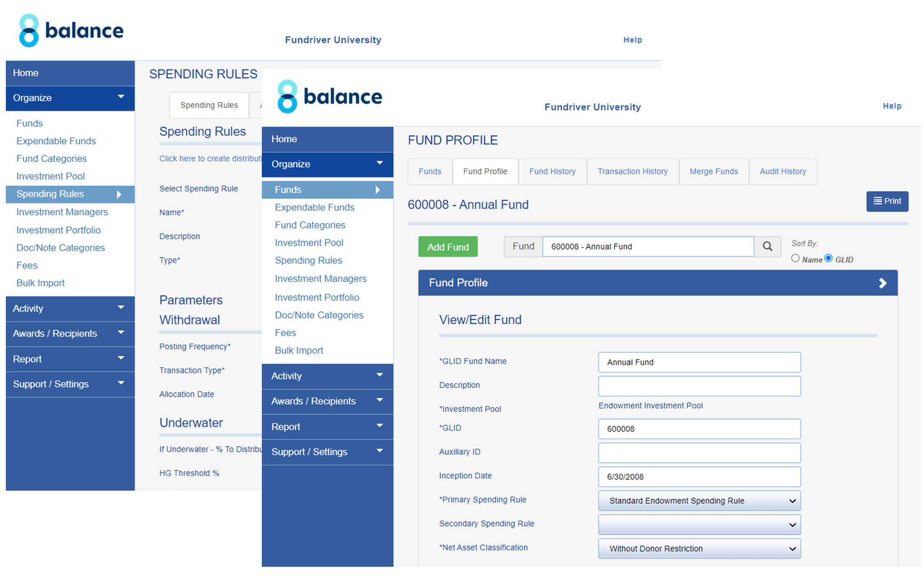Click the balance logo in back window
The height and width of the screenshot is (576, 924).
[x=71, y=31]
